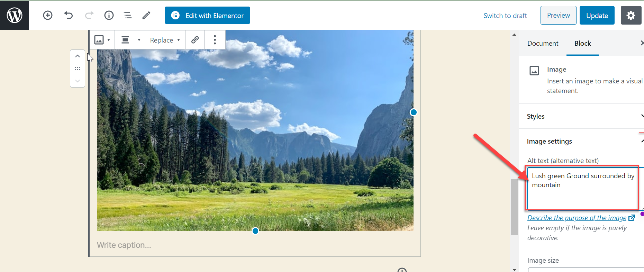Open Describe the purpose of the image link
This screenshot has height=272, width=644.
pyautogui.click(x=577, y=218)
